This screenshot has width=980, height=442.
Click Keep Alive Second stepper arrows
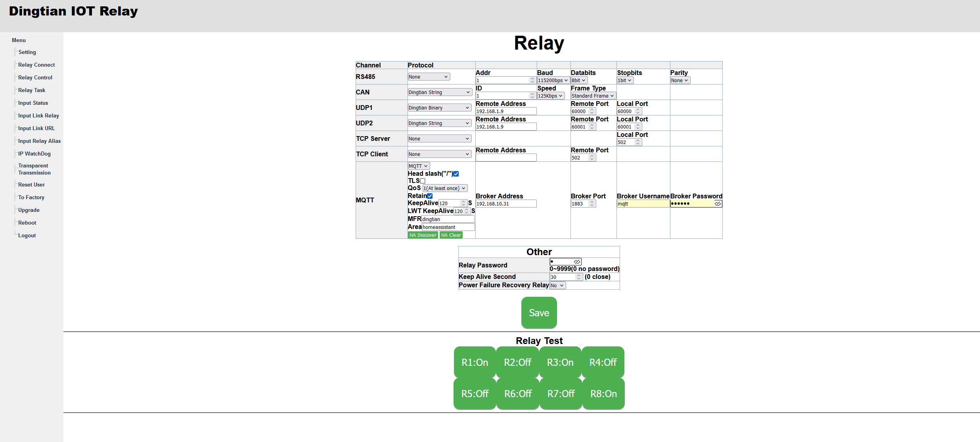coord(579,277)
